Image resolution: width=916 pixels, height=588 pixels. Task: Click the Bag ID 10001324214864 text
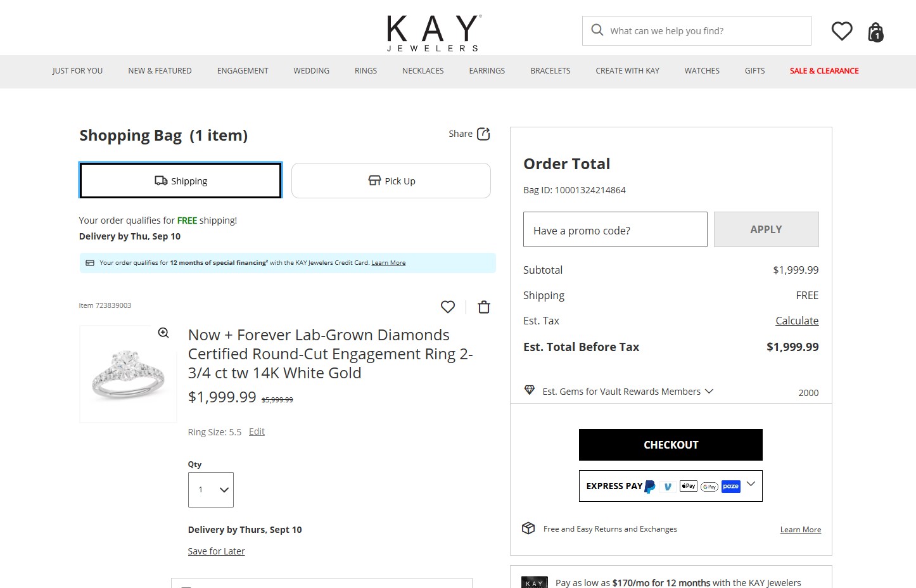(575, 190)
